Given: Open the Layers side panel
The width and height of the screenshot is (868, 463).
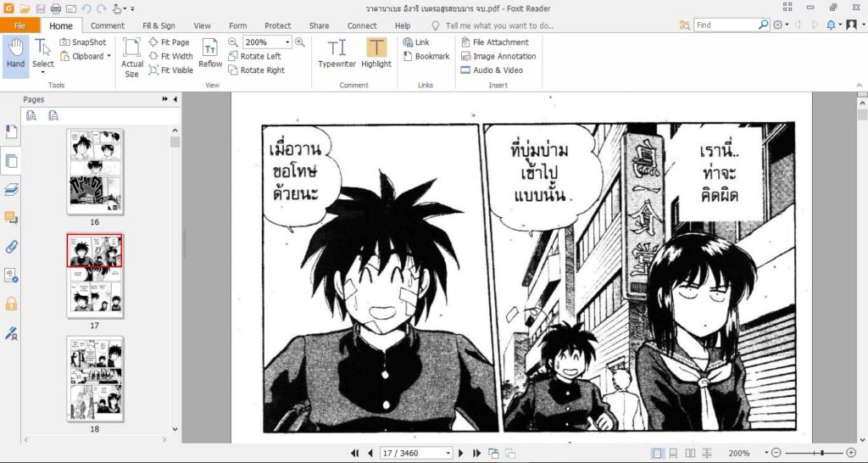Looking at the screenshot, I should 11,190.
